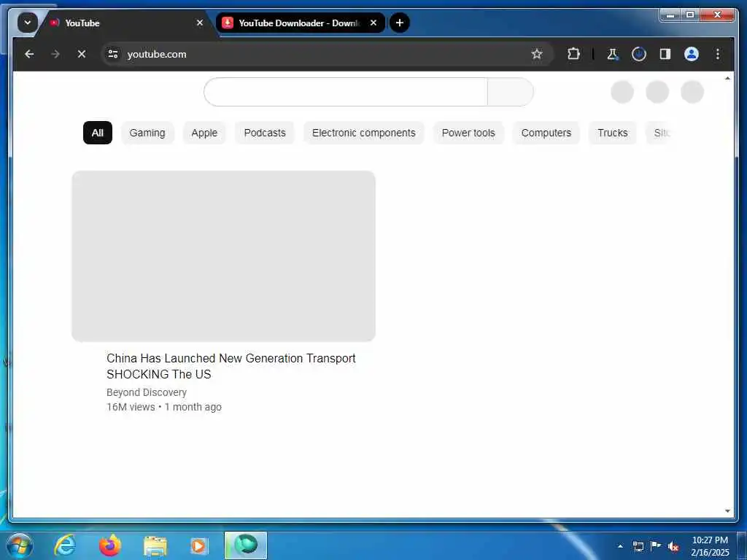
Task: Close the YouTube tab
Action: (200, 23)
